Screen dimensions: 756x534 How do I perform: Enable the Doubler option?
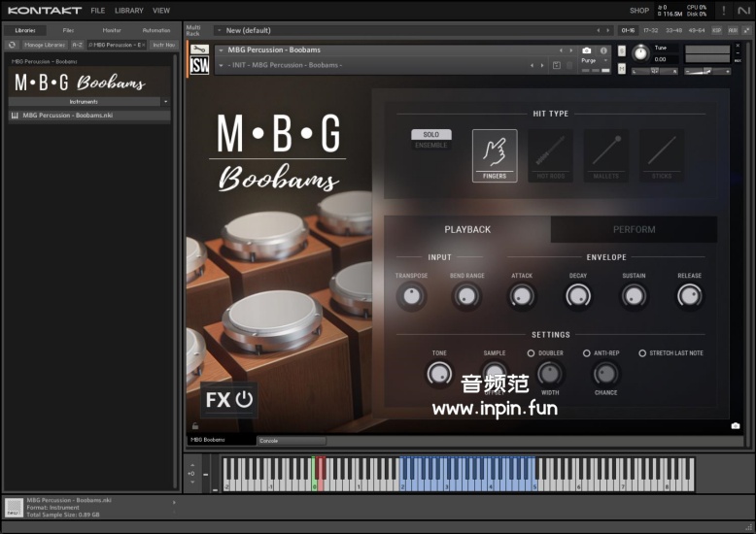pos(532,353)
